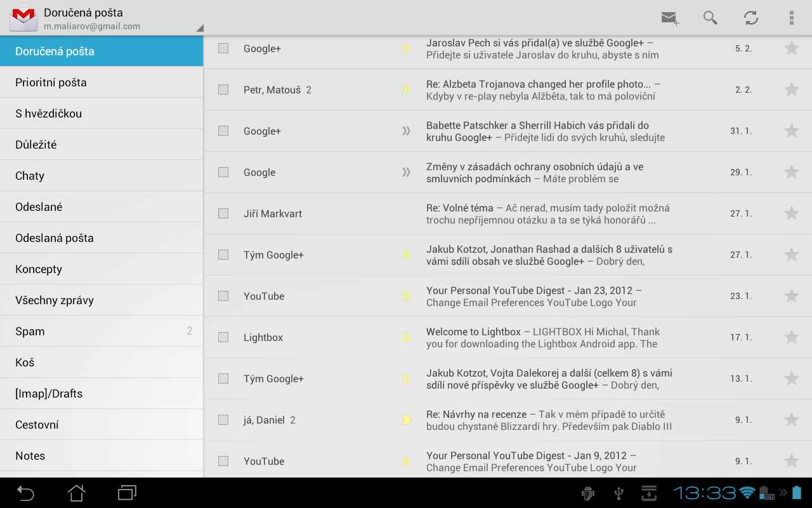The image size is (812, 508).
Task: Select checkbox for Petr, Matouš email
Action: (x=223, y=90)
